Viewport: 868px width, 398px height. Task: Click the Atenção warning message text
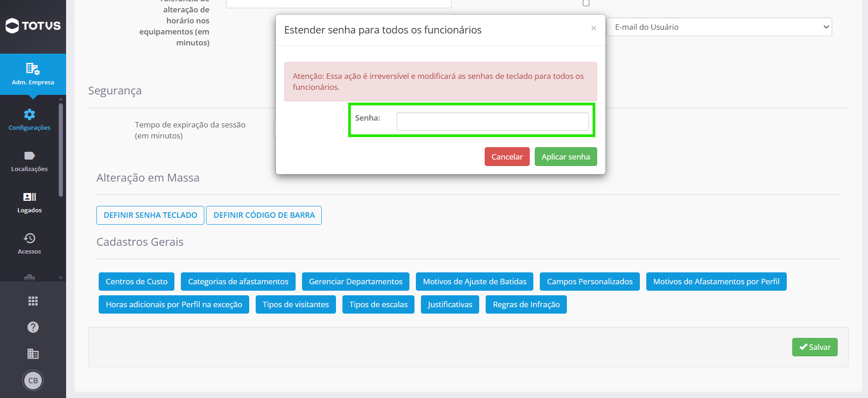(438, 82)
